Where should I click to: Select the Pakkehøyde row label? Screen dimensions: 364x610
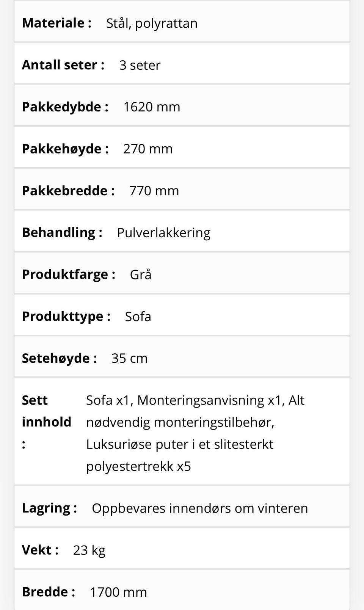(x=65, y=149)
